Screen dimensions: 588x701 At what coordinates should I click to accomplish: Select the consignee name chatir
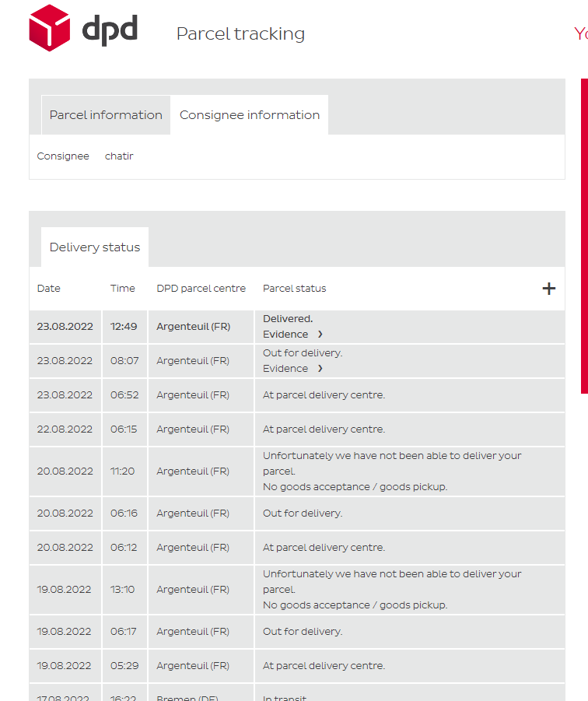[x=119, y=156]
